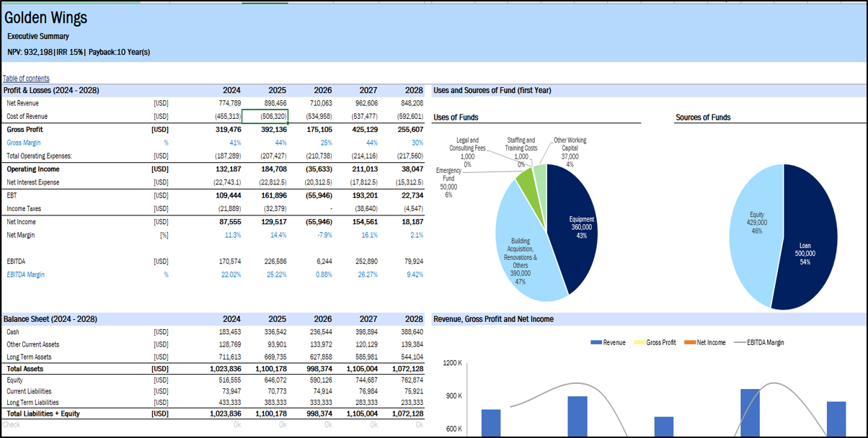Click the Uses of Funds chart title
This screenshot has width=868, height=438.
pos(456,117)
